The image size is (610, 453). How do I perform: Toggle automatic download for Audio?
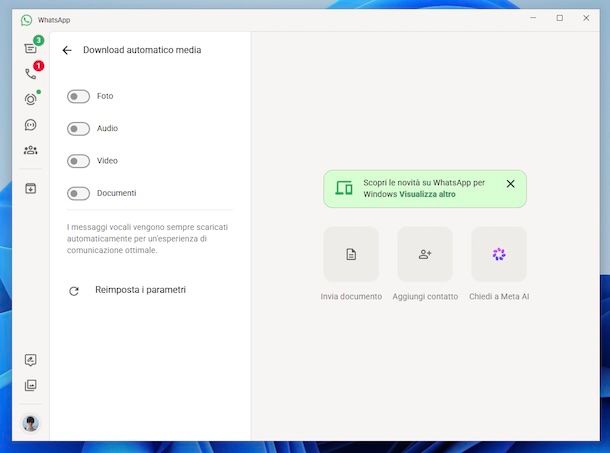point(78,128)
